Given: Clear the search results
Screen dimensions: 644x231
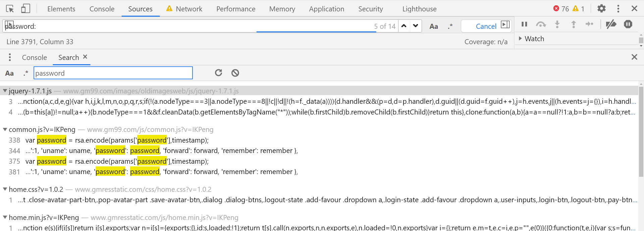Looking at the screenshot, I should pyautogui.click(x=235, y=73).
